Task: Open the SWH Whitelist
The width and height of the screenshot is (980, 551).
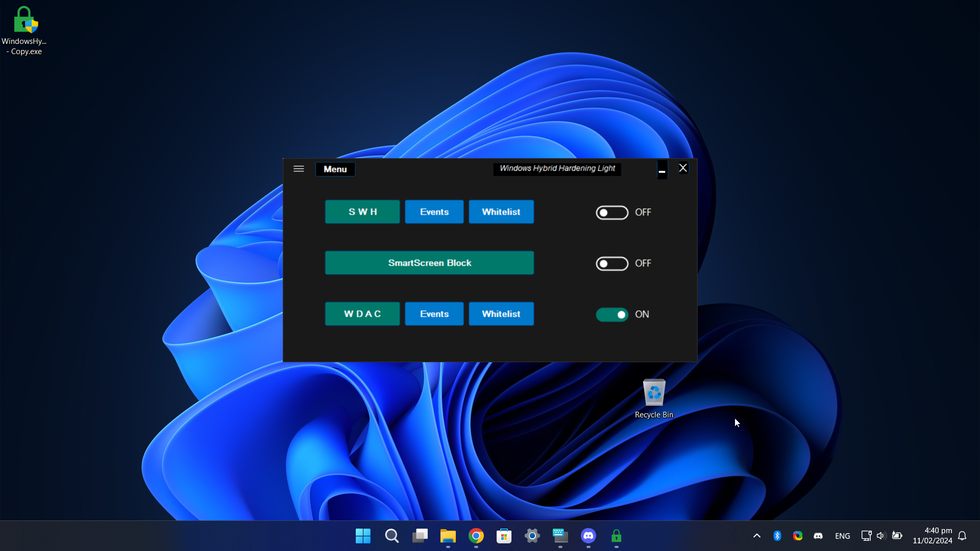Action: [501, 212]
